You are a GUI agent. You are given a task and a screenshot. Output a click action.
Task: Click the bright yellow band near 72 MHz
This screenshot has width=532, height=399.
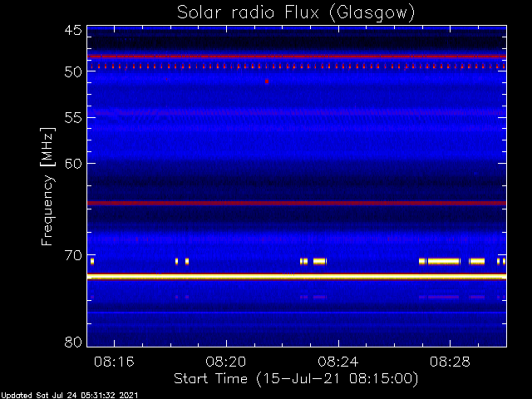point(297,277)
